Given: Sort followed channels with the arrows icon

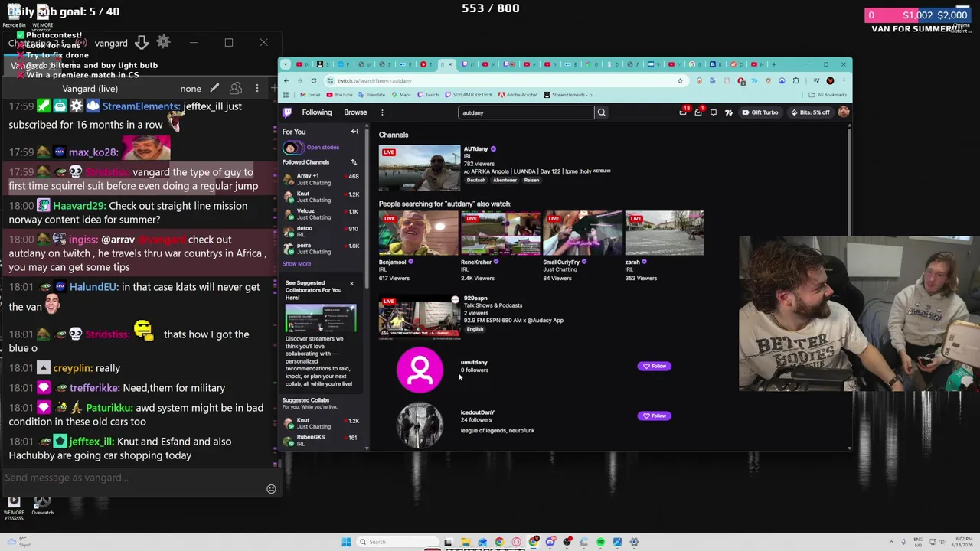Looking at the screenshot, I should [354, 162].
